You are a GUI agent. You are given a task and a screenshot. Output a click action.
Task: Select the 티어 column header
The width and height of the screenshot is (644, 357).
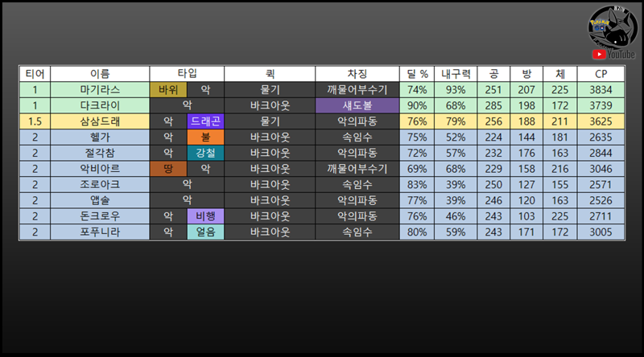click(x=35, y=74)
